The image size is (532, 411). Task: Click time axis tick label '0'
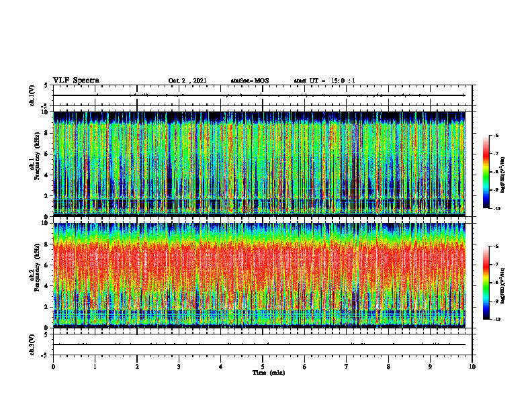pyautogui.click(x=53, y=367)
